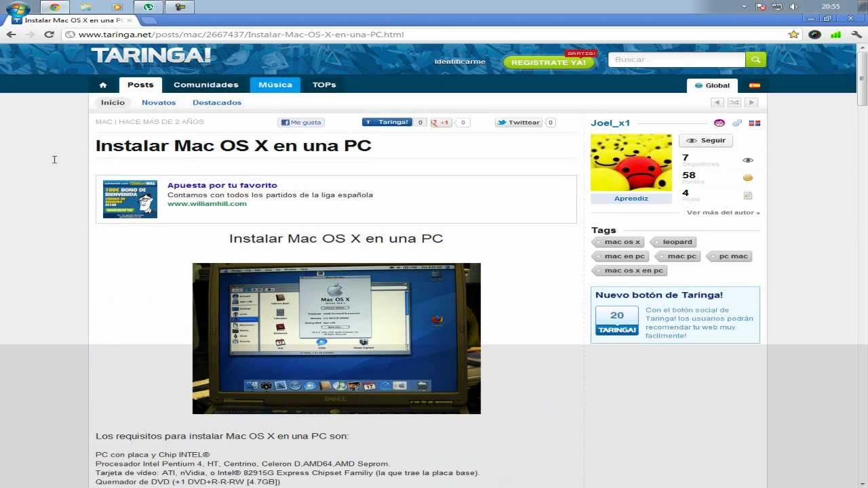Image resolution: width=868 pixels, height=488 pixels.
Task: Bookmark this page with the star
Action: [x=793, y=35]
